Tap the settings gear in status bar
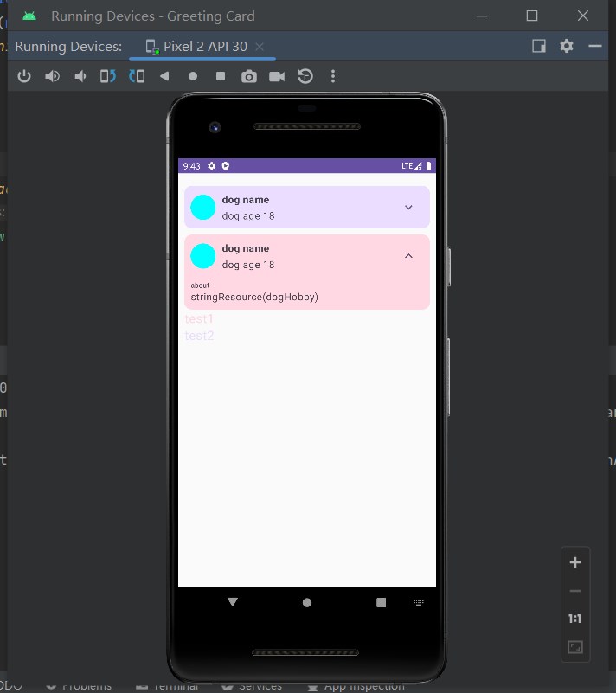This screenshot has width=616, height=693. pos(212,166)
